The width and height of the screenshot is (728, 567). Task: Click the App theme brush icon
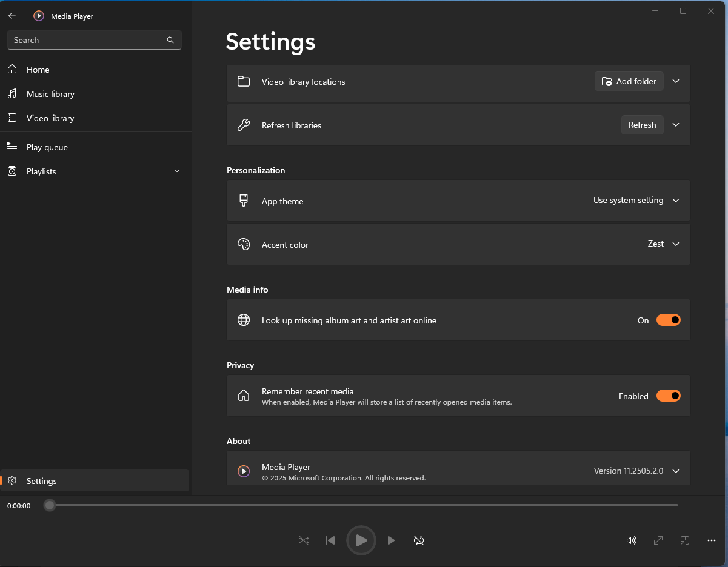coord(244,201)
